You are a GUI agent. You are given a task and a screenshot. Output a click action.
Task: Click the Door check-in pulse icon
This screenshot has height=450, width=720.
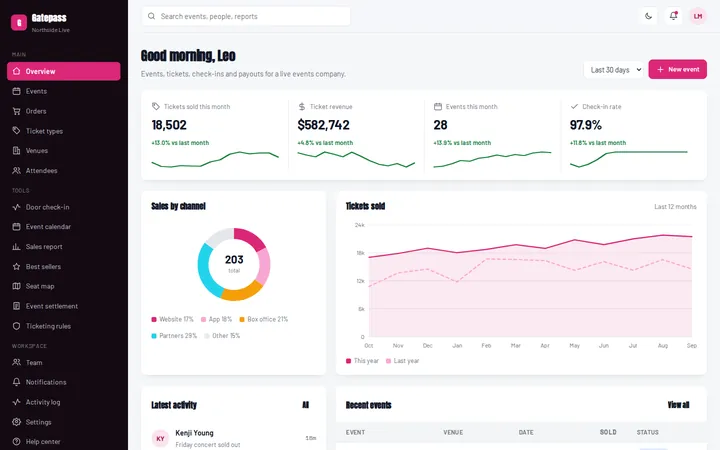coord(17,207)
